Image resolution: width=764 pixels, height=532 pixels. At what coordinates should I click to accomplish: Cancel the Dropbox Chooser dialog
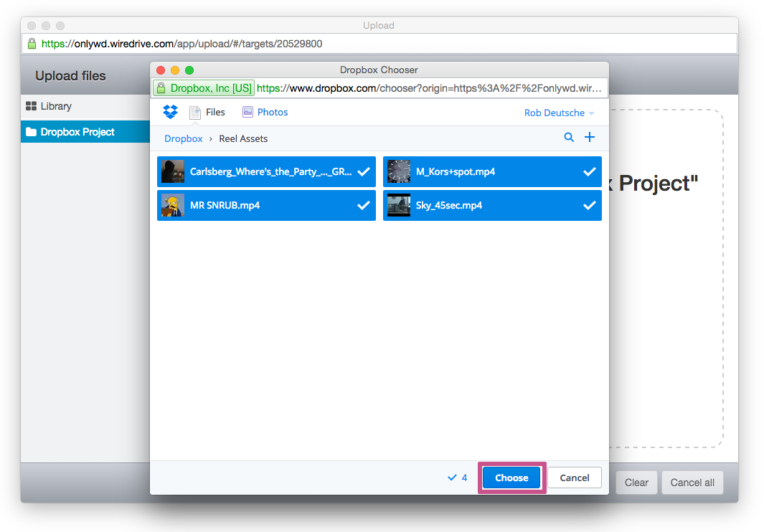574,477
